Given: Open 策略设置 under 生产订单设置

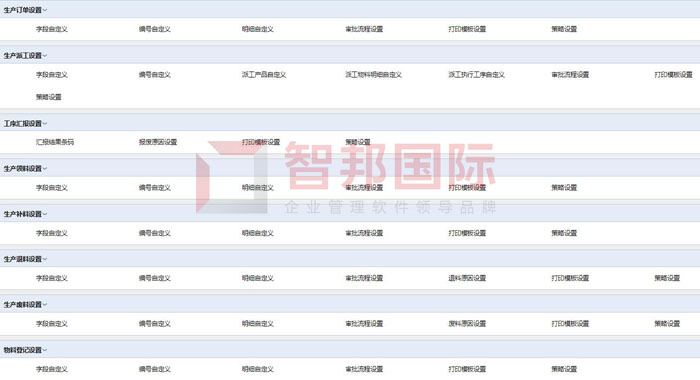Looking at the screenshot, I should [x=564, y=29].
